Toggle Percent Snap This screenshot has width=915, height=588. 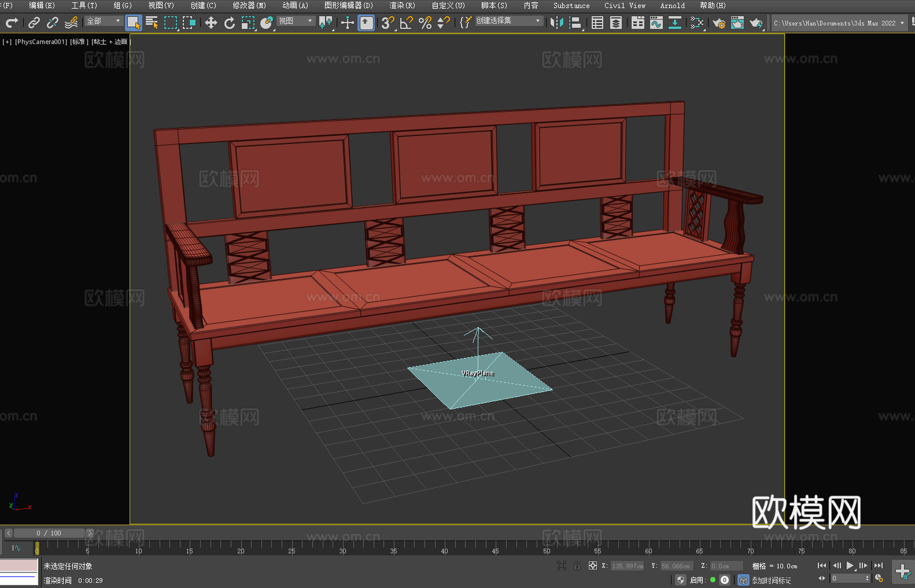425,23
